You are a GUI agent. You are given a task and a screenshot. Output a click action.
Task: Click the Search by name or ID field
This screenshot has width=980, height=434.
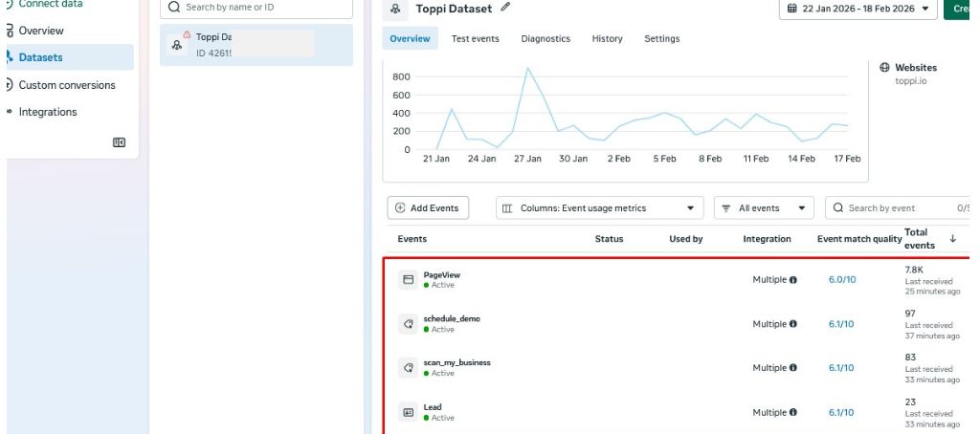click(x=256, y=7)
